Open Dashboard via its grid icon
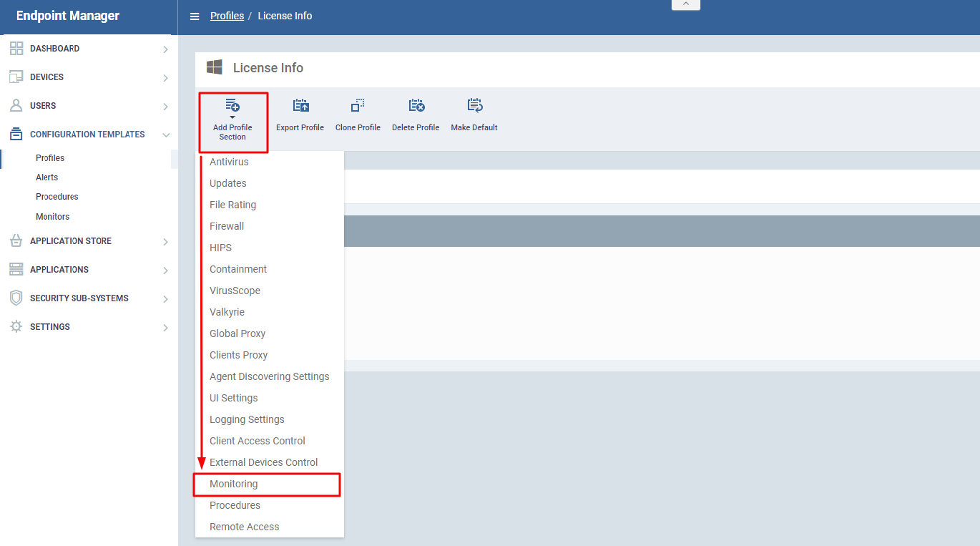The width and height of the screenshot is (980, 546). 16,49
